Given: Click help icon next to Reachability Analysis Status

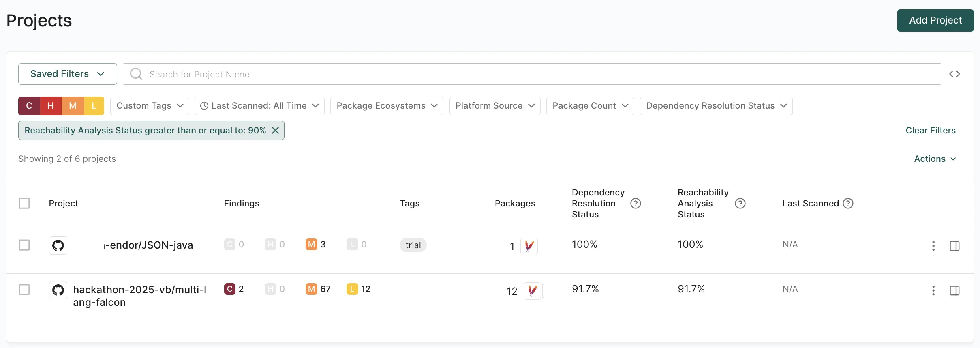Looking at the screenshot, I should tap(740, 203).
